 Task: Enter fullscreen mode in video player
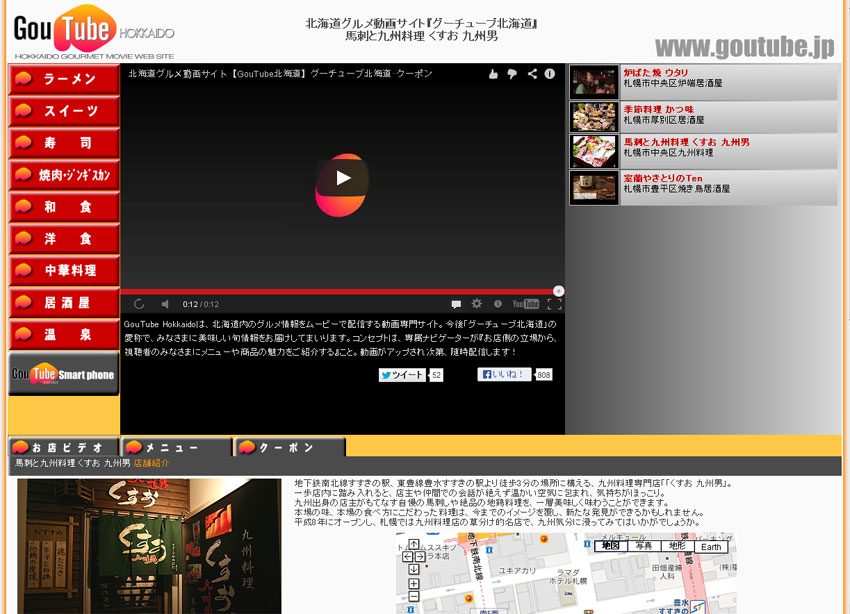coord(555,304)
